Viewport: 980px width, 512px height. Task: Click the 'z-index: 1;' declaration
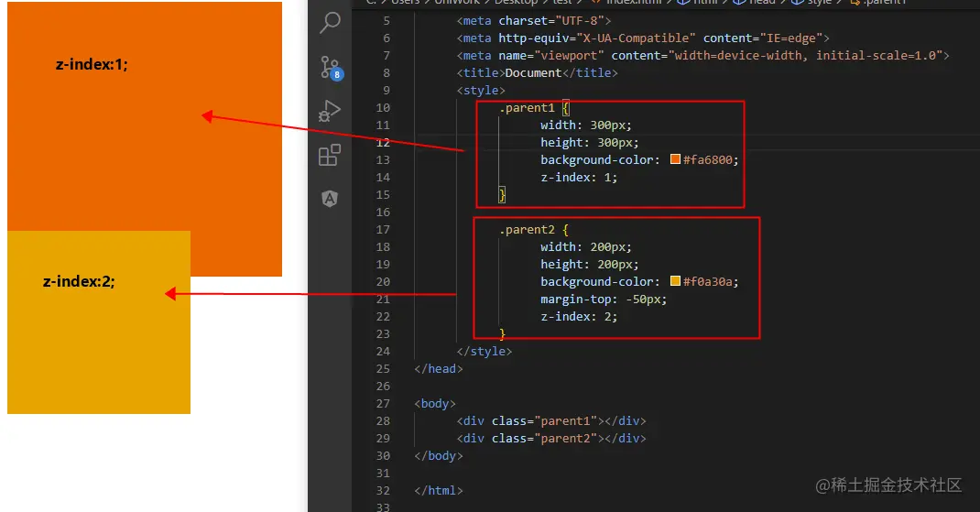point(579,178)
